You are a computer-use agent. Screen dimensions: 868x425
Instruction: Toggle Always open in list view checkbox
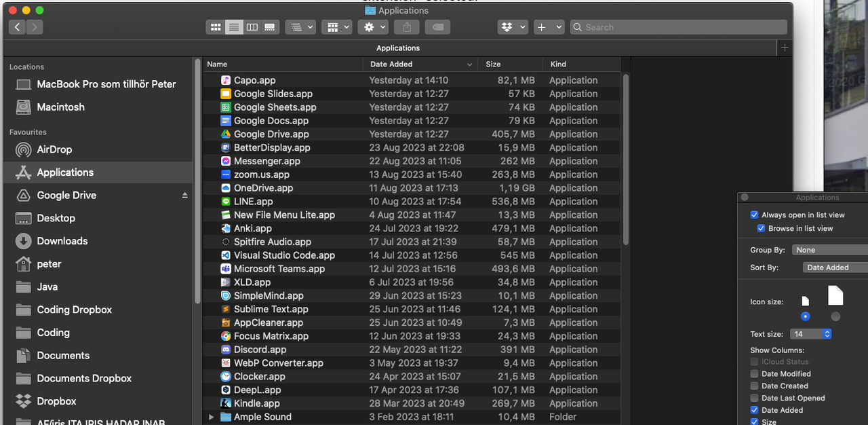coord(754,215)
